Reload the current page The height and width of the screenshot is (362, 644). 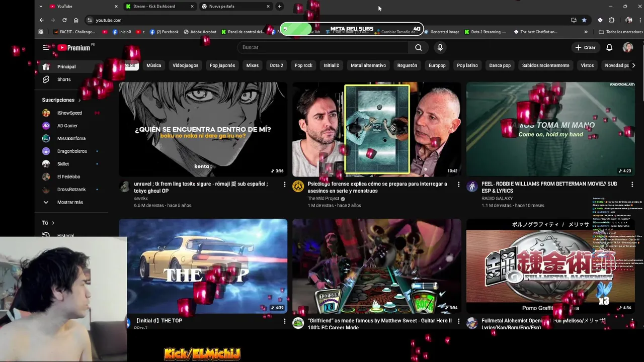64,20
